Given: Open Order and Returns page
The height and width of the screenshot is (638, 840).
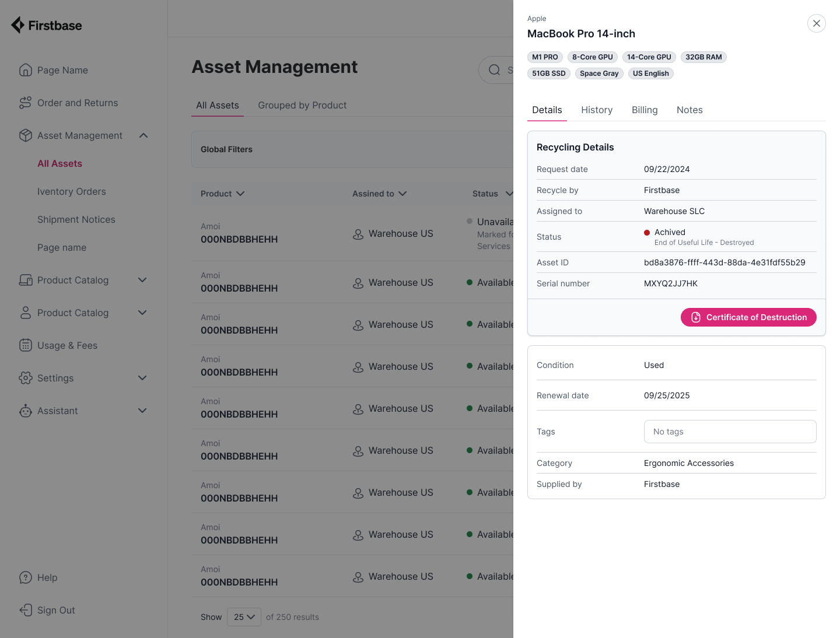Looking at the screenshot, I should point(78,103).
